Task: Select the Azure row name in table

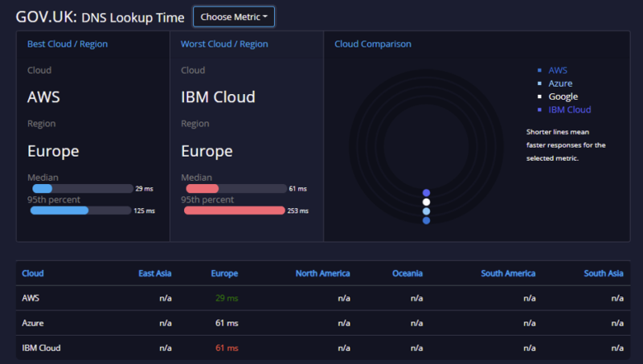Action: pyautogui.click(x=33, y=323)
